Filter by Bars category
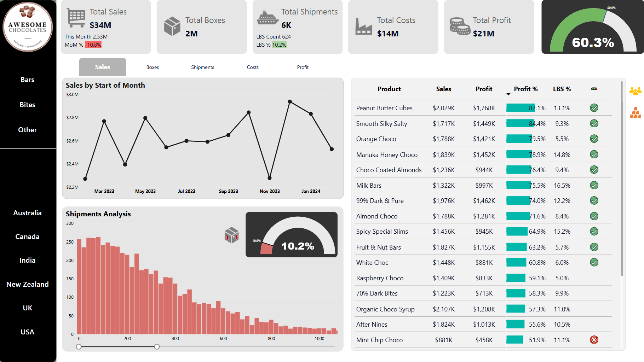The width and height of the screenshot is (644, 362). pos(27,80)
